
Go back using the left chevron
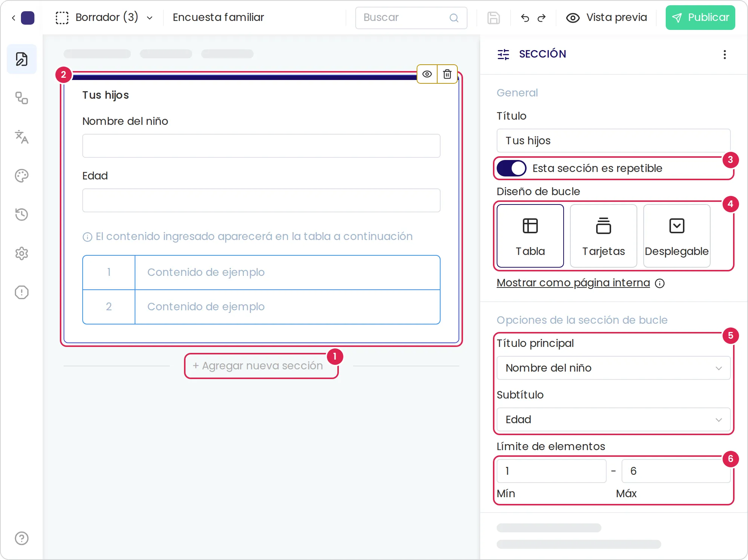pos(13,18)
